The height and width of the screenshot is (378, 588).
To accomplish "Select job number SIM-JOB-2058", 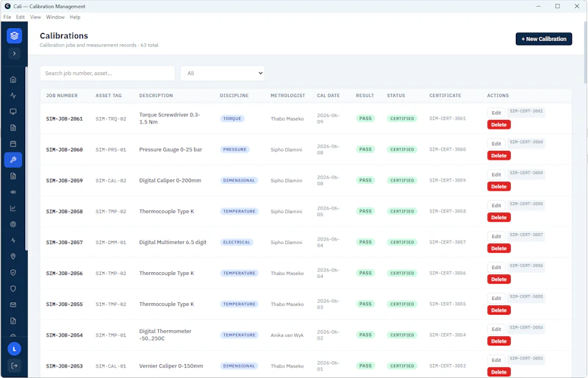I will 64,211.
